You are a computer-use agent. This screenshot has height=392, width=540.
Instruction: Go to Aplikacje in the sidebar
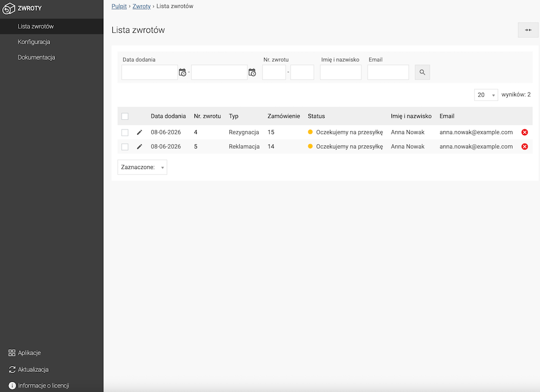pos(29,353)
